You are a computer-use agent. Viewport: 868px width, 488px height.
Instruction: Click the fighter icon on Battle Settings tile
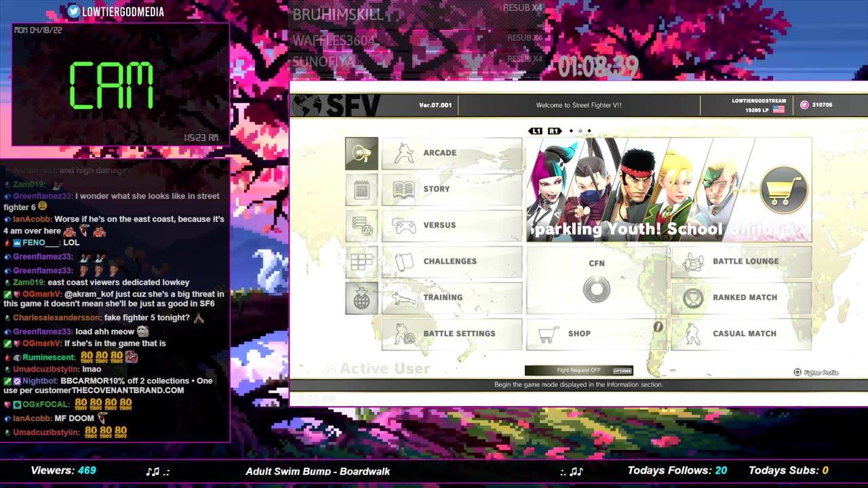pos(404,334)
